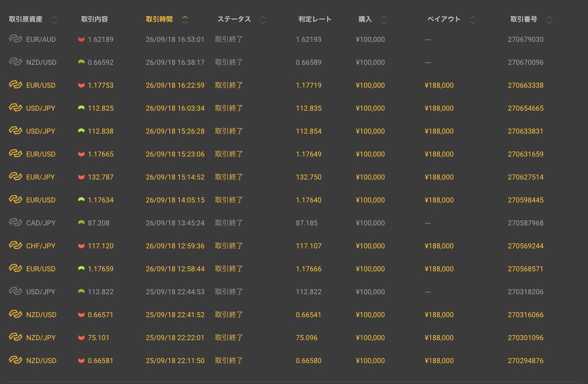Sort by 取引番号 using its sort arrows
Image resolution: width=588 pixels, height=384 pixels.
(549, 20)
